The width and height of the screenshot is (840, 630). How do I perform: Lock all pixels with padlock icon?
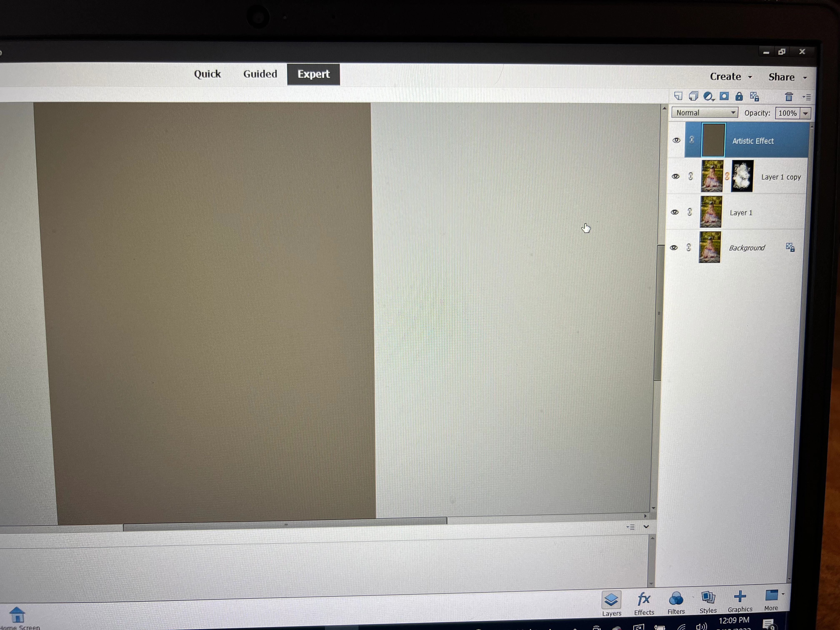coord(739,96)
